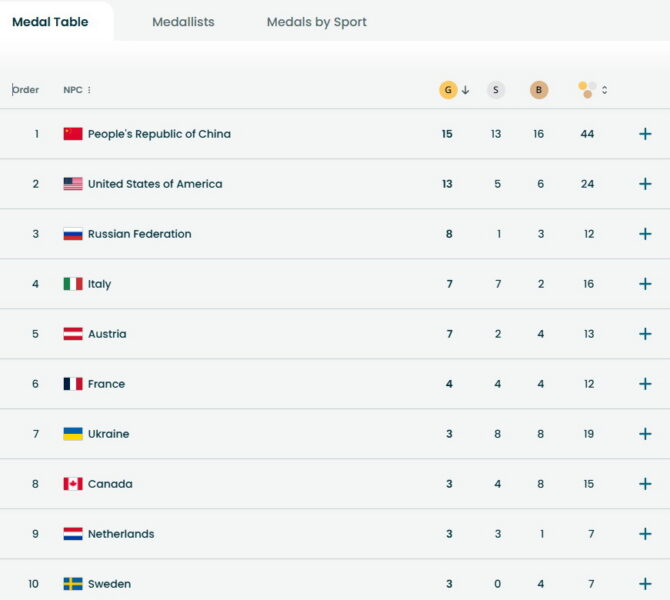Image resolution: width=670 pixels, height=600 pixels.
Task: Expand People's Republic of China row
Action: click(x=645, y=134)
